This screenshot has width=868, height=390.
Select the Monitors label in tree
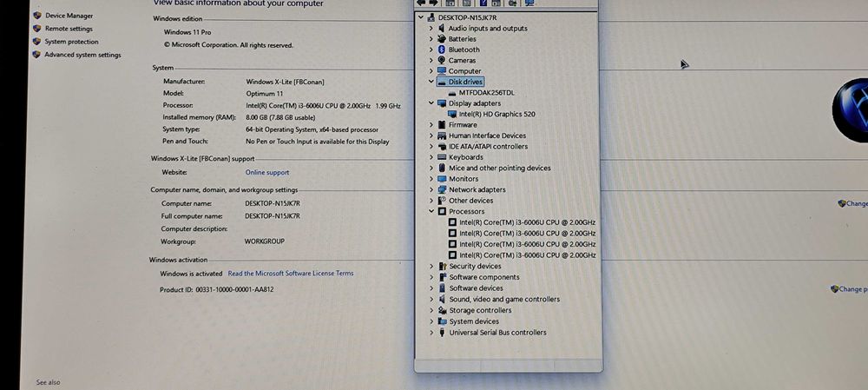(464, 179)
